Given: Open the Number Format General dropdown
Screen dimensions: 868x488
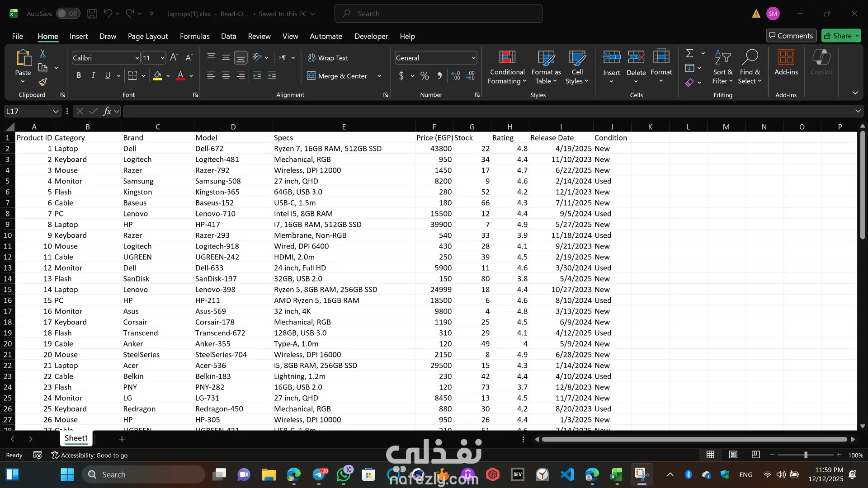Looking at the screenshot, I should tap(473, 58).
